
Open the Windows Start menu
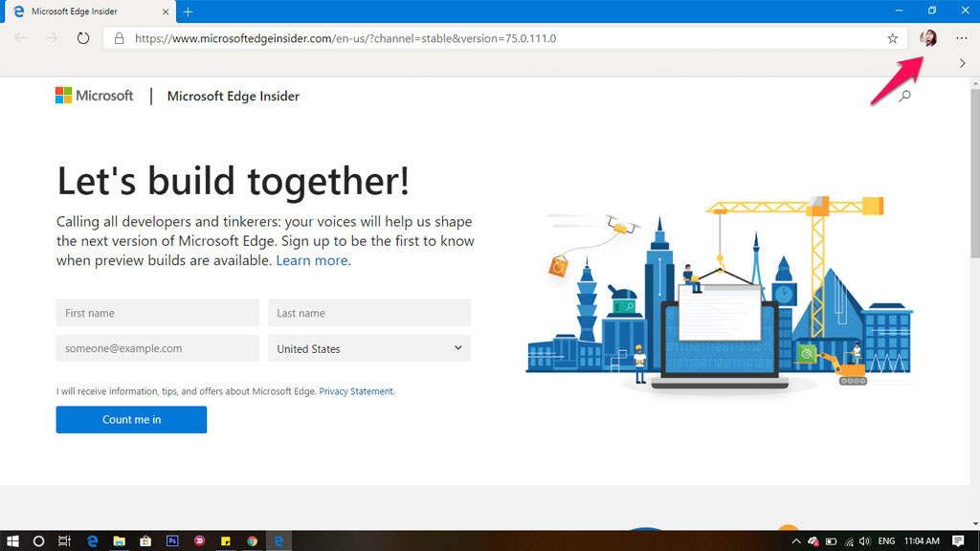click(11, 541)
